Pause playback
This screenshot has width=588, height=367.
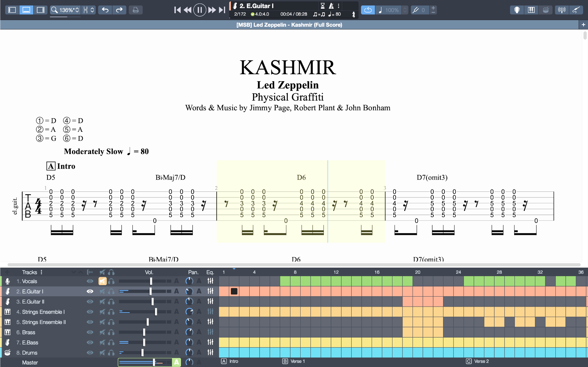[x=200, y=10]
